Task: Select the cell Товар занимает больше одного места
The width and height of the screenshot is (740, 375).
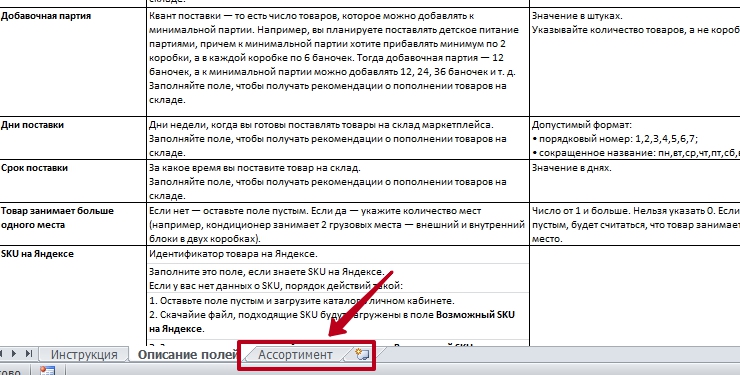Action: coord(73,224)
